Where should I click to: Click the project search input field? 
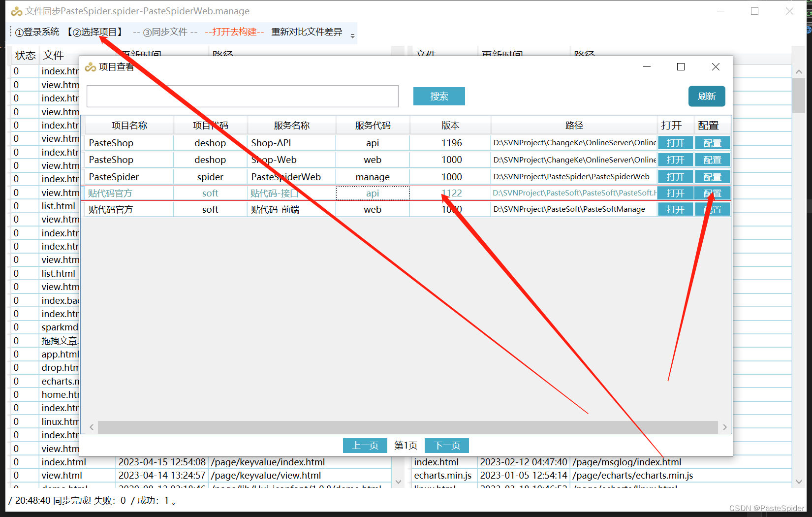pyautogui.click(x=243, y=96)
